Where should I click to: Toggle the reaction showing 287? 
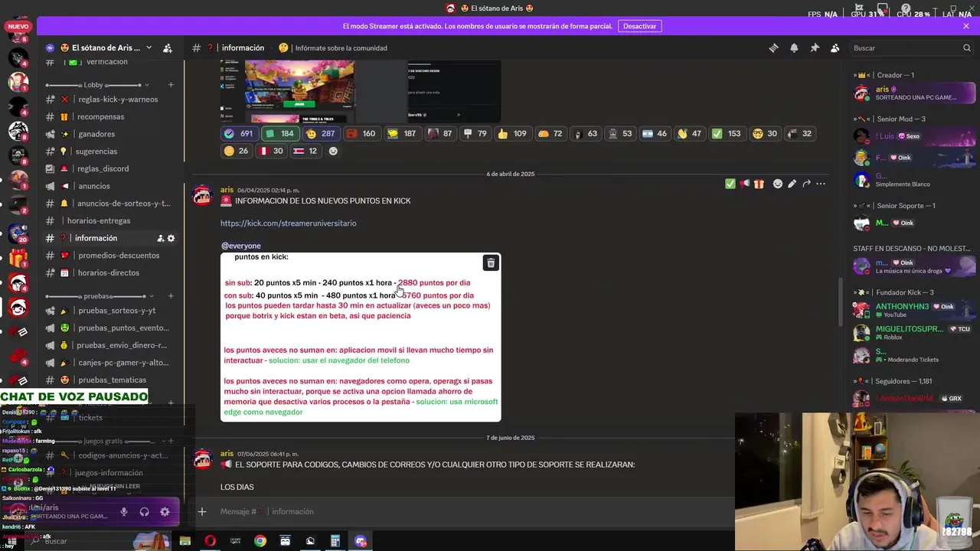click(320, 133)
